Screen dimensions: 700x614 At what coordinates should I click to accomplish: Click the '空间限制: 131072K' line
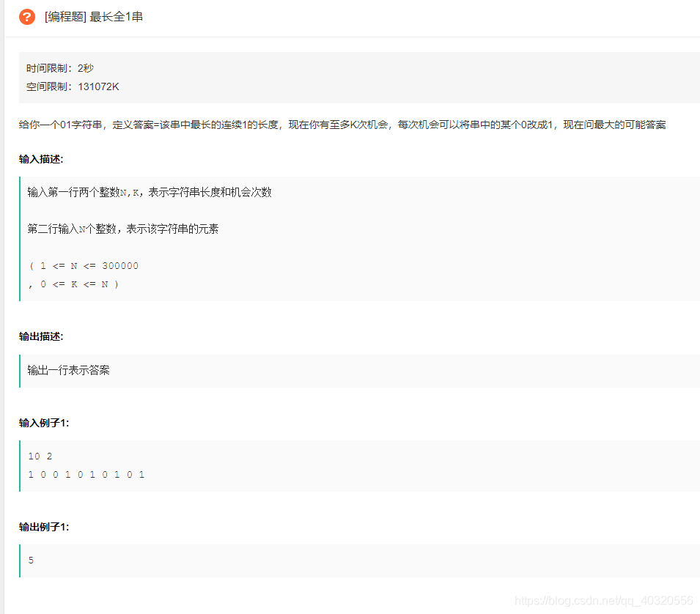73,86
